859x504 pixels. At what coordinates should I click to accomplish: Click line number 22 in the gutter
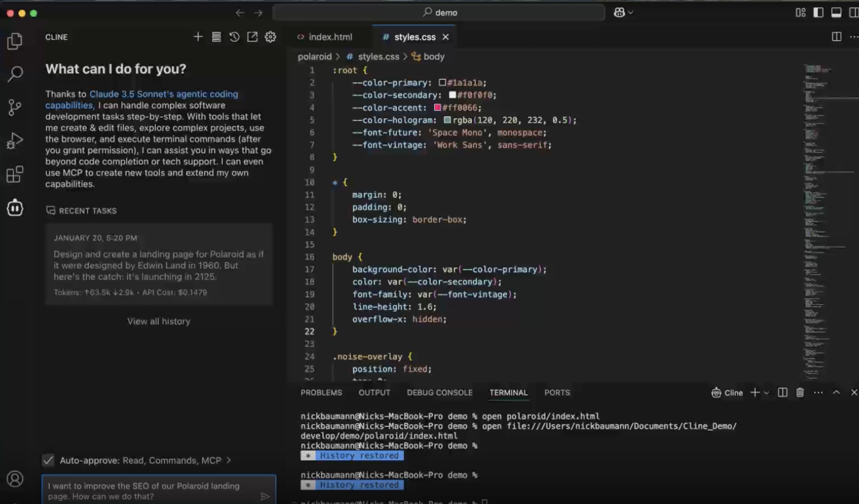[309, 331]
